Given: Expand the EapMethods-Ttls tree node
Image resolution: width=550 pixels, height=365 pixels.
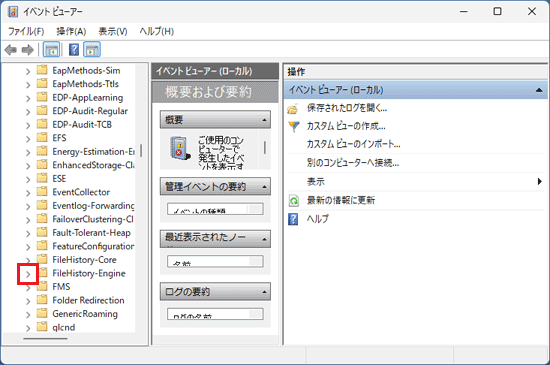Looking at the screenshot, I should [x=28, y=85].
